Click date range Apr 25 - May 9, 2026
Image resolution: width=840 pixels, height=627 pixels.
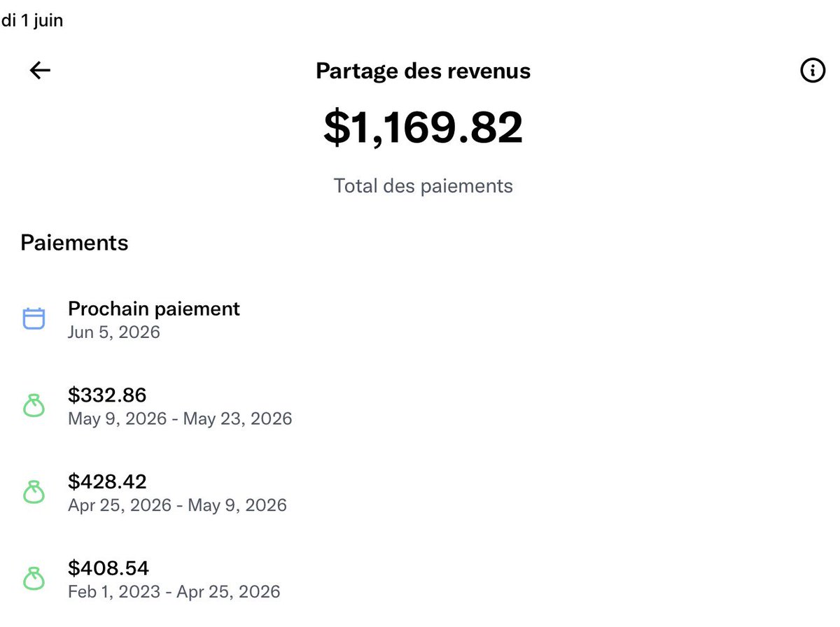(x=177, y=505)
